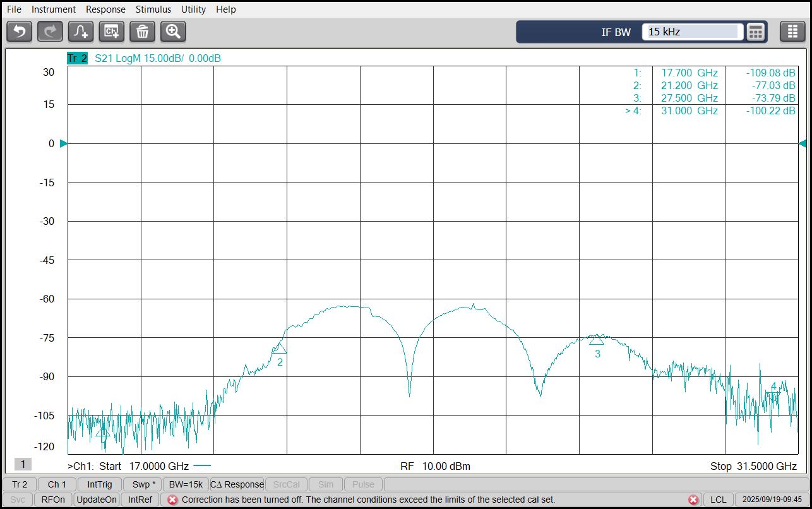Toggle display updating with UpdateOn
The height and width of the screenshot is (509, 812).
(97, 500)
